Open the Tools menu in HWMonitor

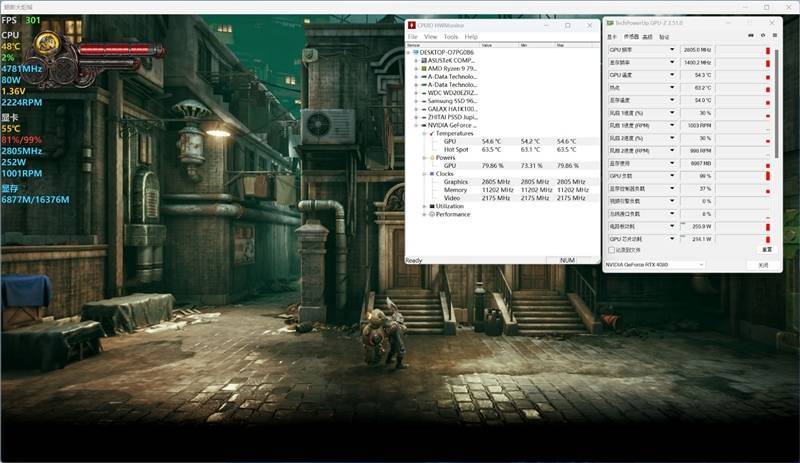(451, 37)
